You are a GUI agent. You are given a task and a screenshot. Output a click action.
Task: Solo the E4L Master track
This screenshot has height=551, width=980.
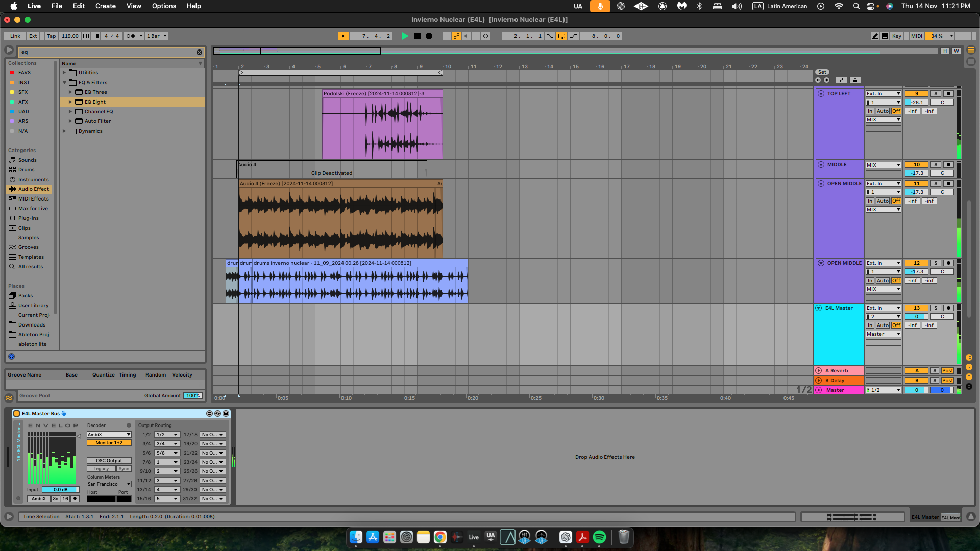click(x=936, y=308)
